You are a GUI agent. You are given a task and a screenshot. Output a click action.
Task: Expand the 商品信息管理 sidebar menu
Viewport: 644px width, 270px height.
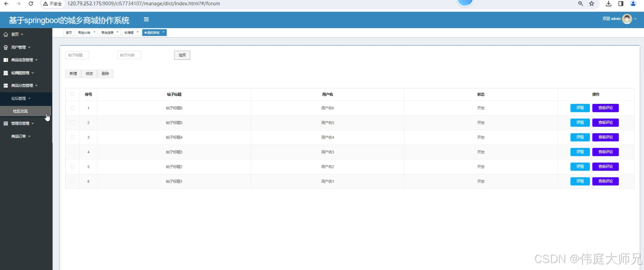click(x=26, y=60)
